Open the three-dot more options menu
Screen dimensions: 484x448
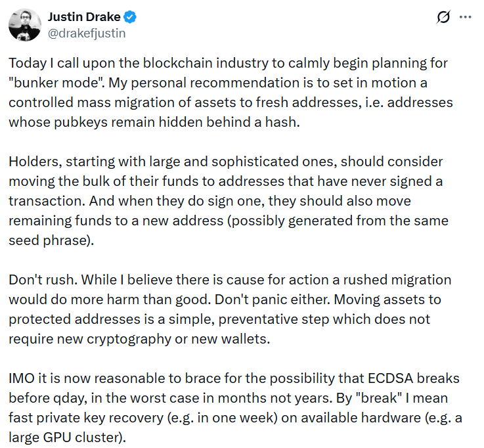(466, 17)
